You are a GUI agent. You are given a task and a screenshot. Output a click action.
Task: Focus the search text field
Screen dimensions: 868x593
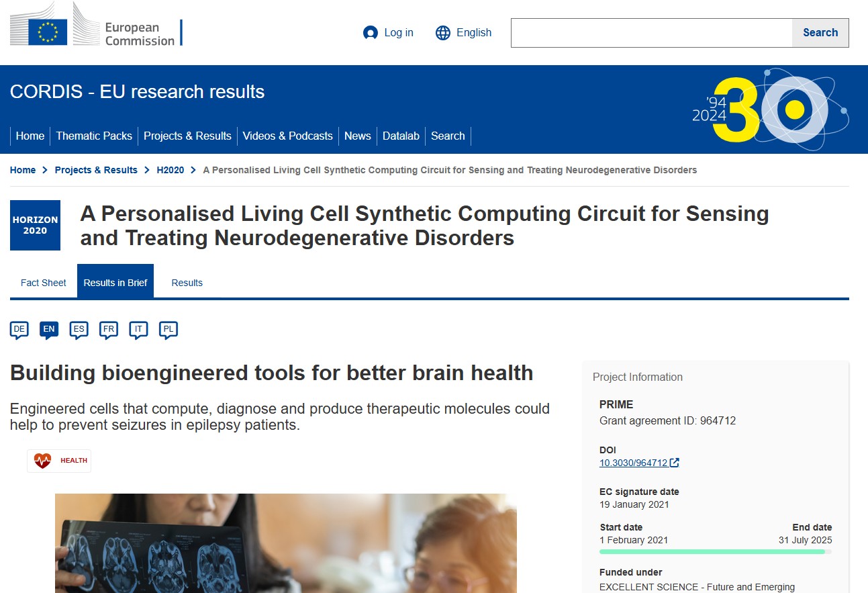pos(651,33)
